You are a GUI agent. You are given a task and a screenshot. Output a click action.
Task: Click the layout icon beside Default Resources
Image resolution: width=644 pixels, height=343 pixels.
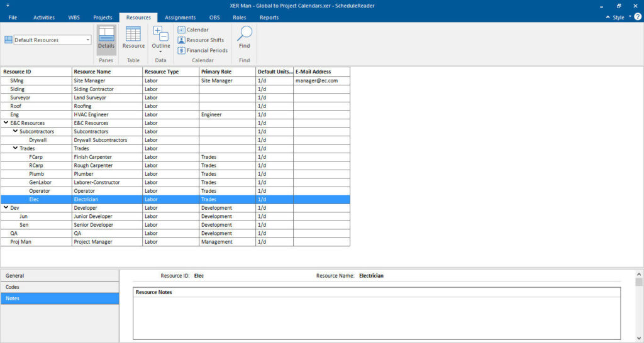(x=8, y=40)
